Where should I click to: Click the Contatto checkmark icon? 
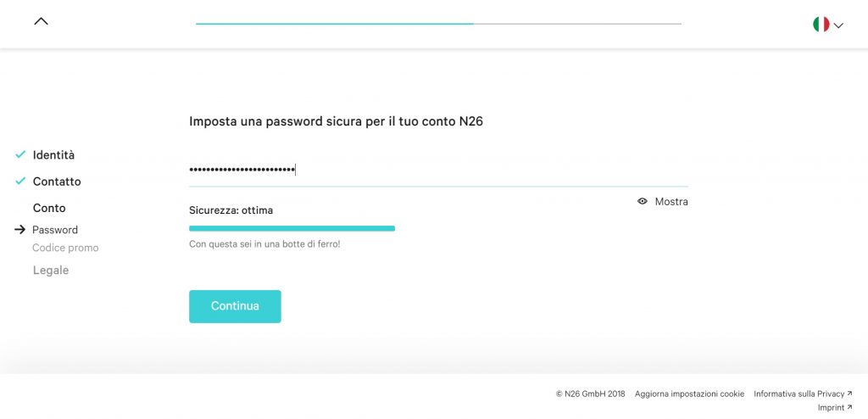click(20, 182)
